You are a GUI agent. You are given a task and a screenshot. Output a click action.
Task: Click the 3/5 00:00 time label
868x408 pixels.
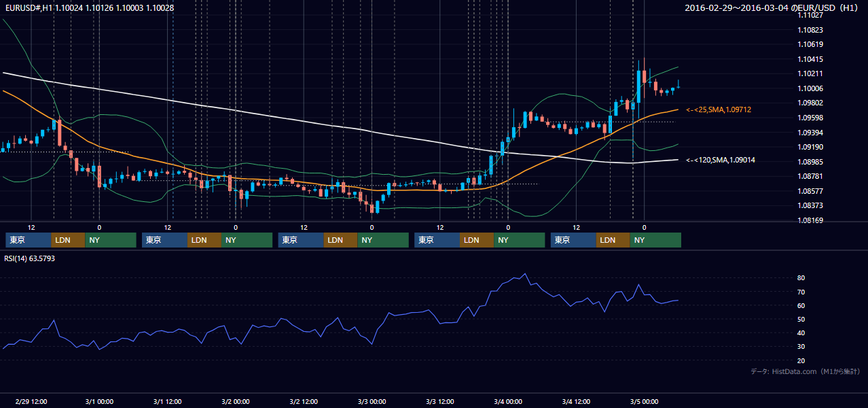click(644, 402)
